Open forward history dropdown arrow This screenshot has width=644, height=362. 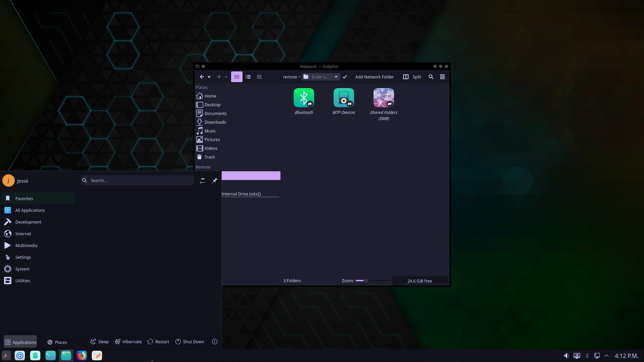pyautogui.click(x=226, y=77)
